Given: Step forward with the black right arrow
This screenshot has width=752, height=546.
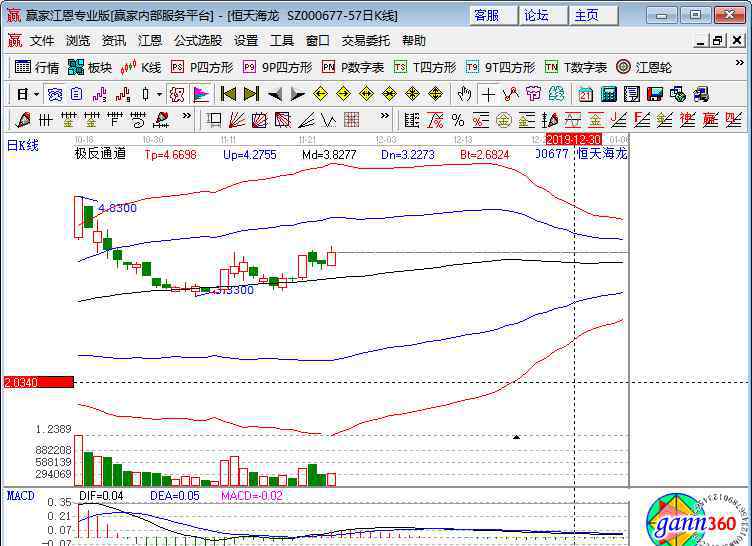Looking at the screenshot, I should [x=297, y=94].
